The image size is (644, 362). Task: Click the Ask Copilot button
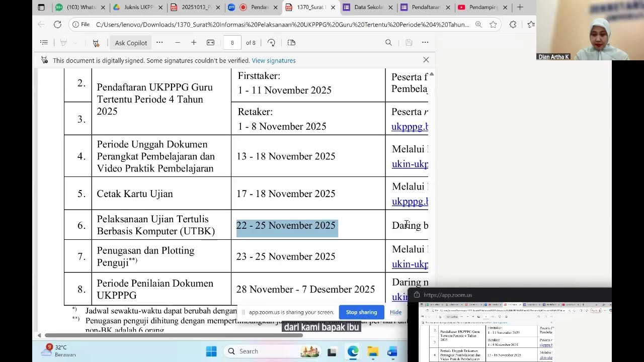pyautogui.click(x=131, y=43)
